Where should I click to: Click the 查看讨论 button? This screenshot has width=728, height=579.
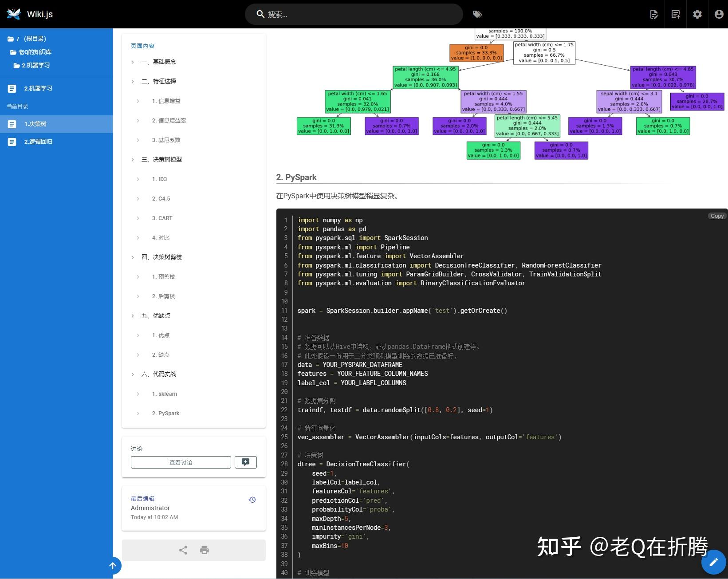click(181, 462)
